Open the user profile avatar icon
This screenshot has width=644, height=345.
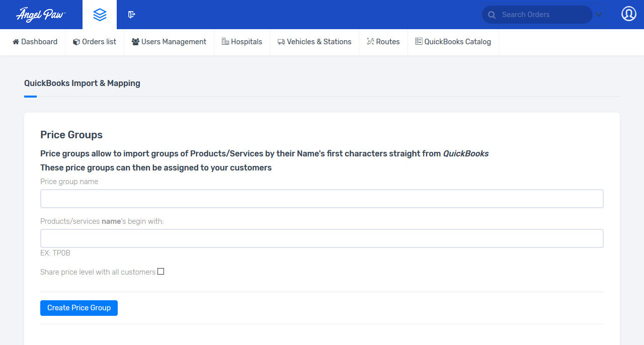click(x=628, y=14)
